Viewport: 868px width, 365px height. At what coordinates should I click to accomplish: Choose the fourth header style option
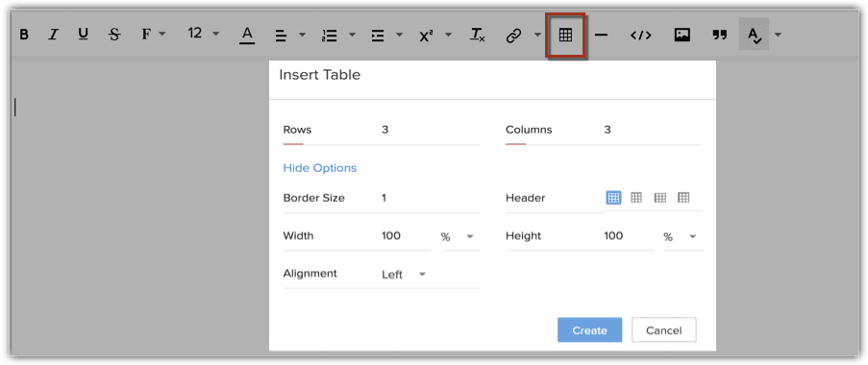coord(683,198)
